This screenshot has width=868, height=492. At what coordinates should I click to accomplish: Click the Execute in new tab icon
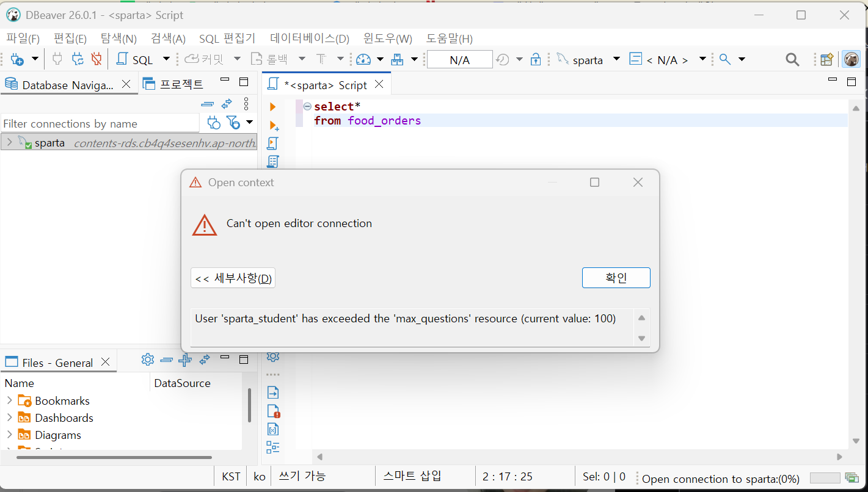coord(274,125)
